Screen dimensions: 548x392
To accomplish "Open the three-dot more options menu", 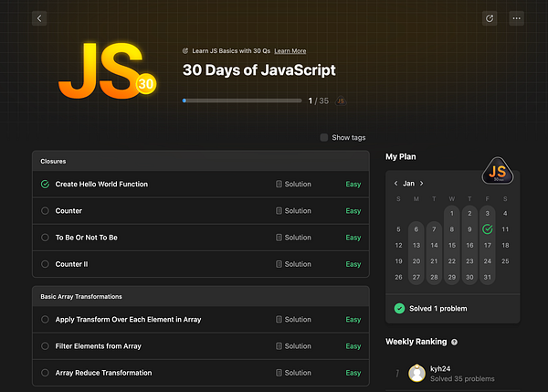I will 517,18.
